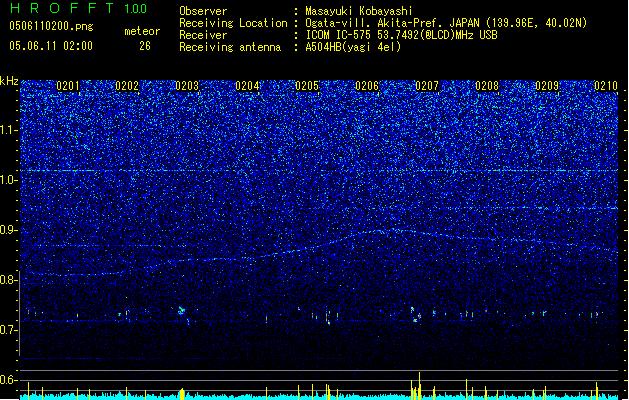The width and height of the screenshot is (629, 400).
Task: Click the 0207 time marker
Action: pyautogui.click(x=427, y=86)
